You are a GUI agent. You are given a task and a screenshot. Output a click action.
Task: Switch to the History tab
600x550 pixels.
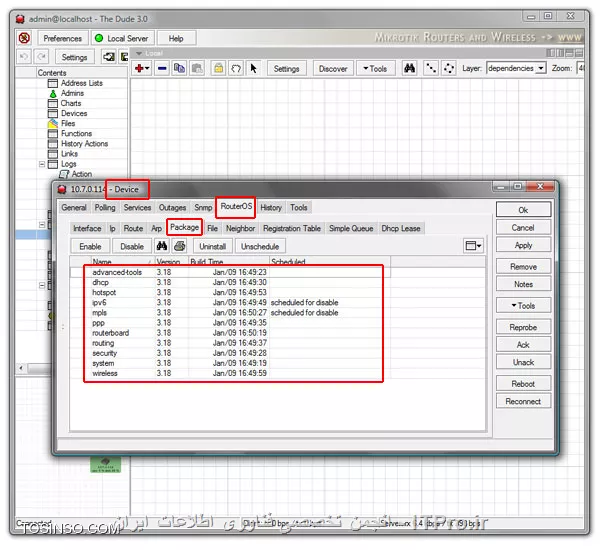[x=271, y=207]
